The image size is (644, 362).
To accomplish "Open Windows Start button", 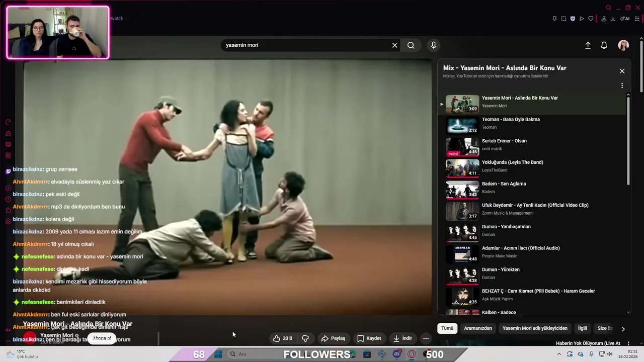I will 218,354.
